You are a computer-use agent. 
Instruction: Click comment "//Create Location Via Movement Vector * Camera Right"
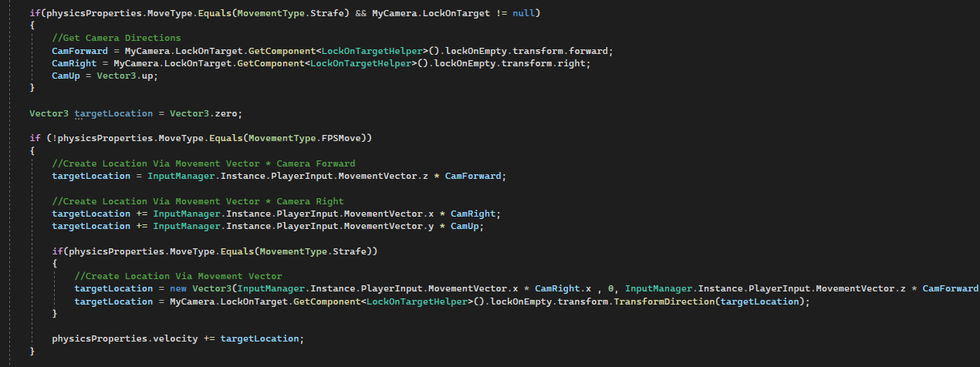(198, 201)
